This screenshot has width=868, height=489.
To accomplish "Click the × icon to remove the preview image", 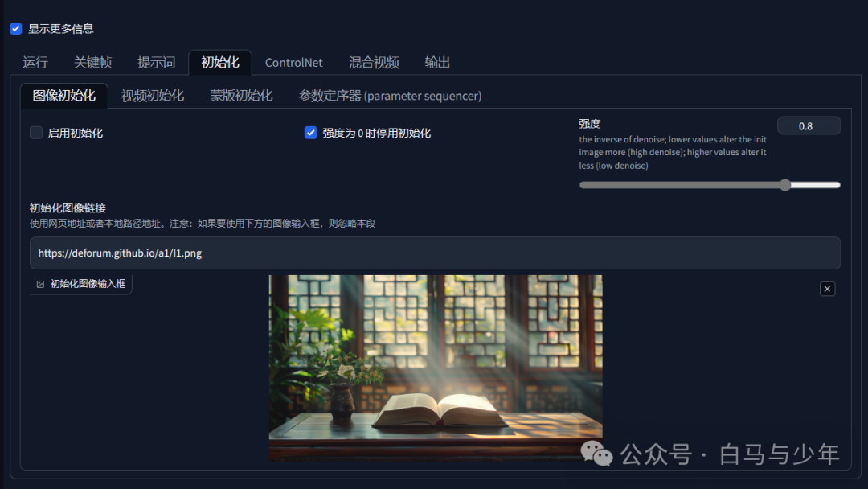I will 827,288.
